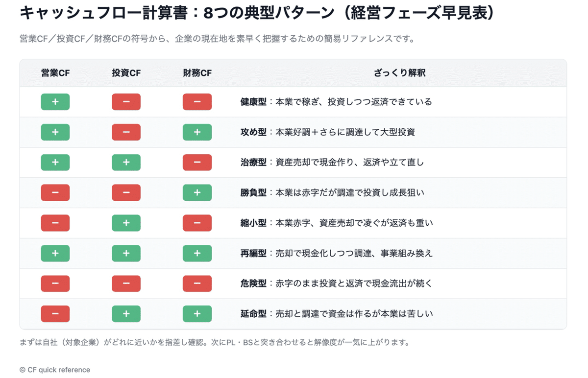The width and height of the screenshot is (588, 378).
Task: Click the 勝負型 description text
Action: pyautogui.click(x=332, y=193)
